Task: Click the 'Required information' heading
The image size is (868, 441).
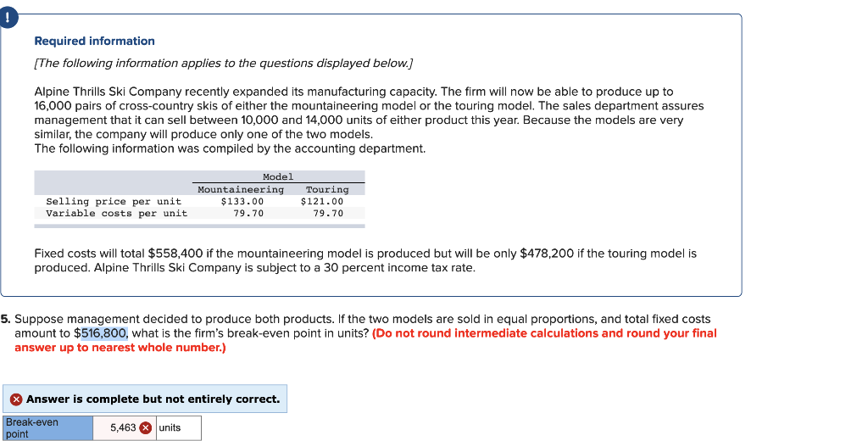Action: tap(95, 41)
